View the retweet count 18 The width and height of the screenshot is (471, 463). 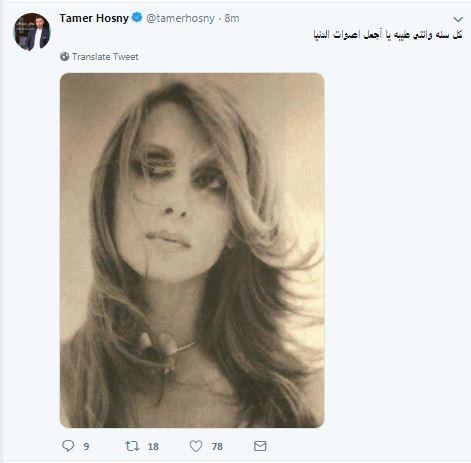pos(153,446)
